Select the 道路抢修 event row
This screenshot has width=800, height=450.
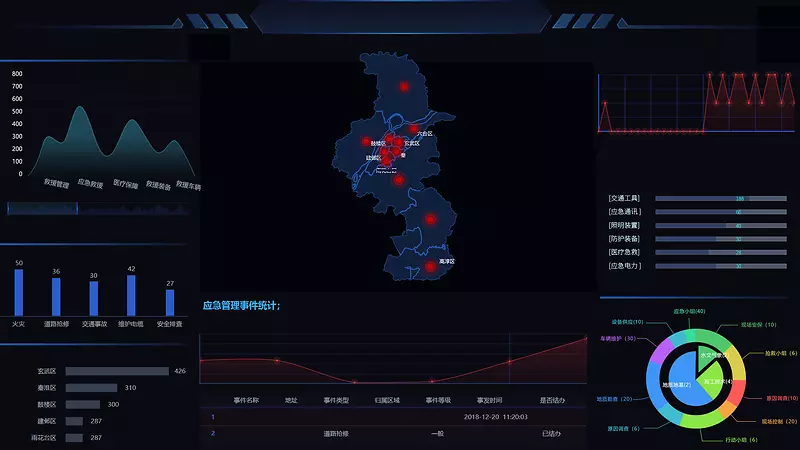390,434
